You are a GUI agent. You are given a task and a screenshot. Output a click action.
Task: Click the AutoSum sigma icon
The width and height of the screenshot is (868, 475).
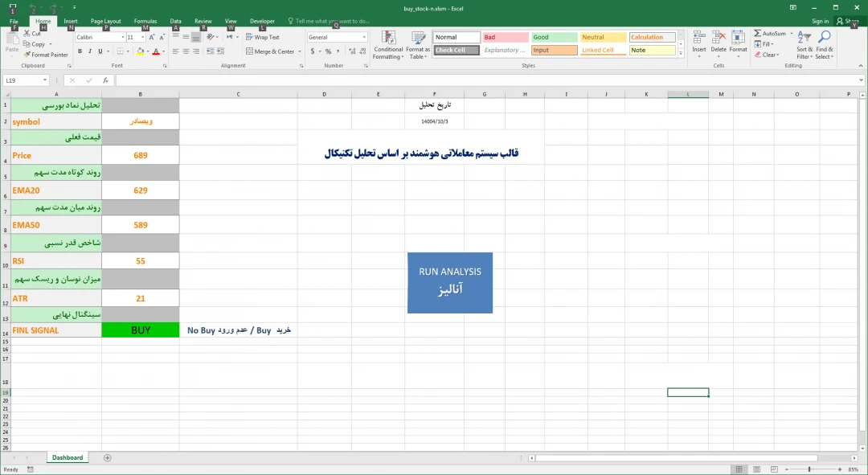pos(758,34)
